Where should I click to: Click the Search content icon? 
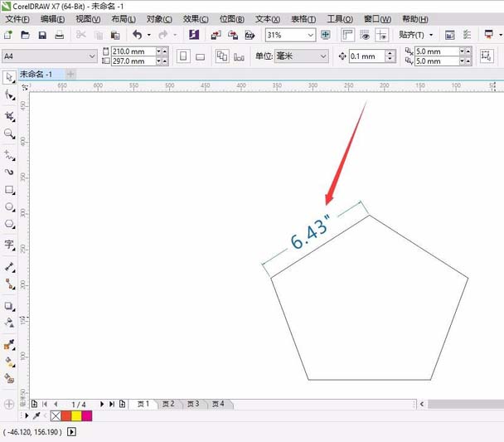pyautogui.click(x=194, y=34)
